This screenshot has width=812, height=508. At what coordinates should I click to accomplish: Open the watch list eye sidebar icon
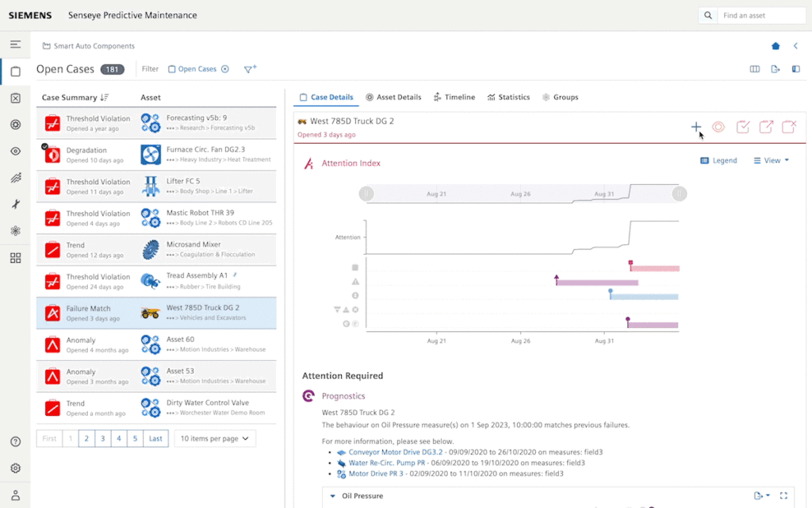(16, 152)
